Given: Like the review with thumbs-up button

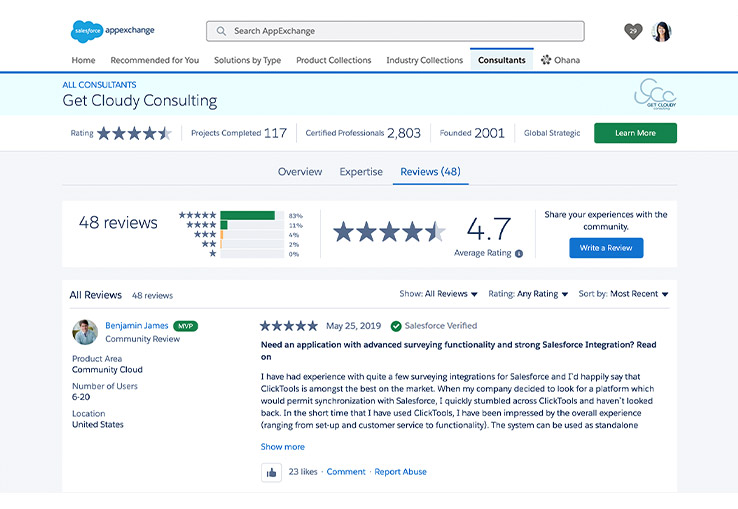Looking at the screenshot, I should point(272,472).
